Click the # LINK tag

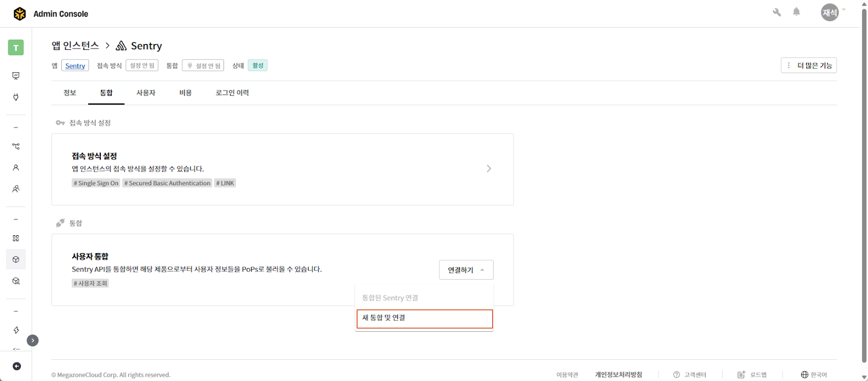pos(225,183)
